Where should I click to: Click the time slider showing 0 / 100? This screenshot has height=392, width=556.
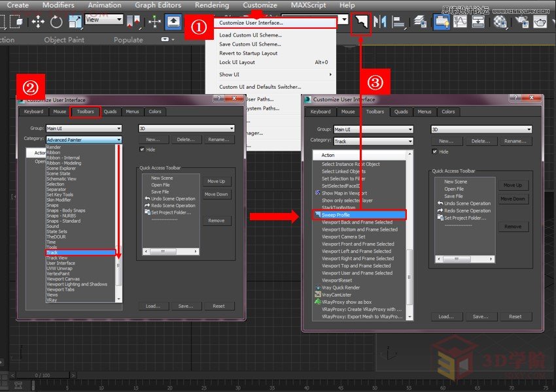point(43,375)
